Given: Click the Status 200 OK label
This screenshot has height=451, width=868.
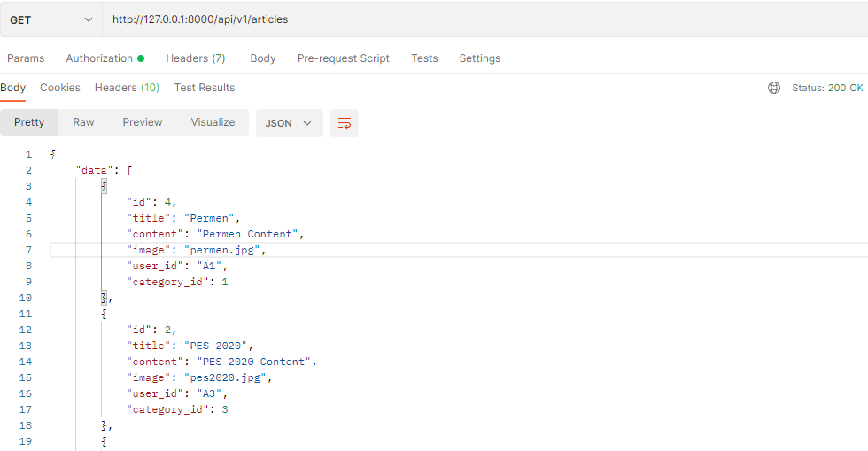Looking at the screenshot, I should pos(827,88).
